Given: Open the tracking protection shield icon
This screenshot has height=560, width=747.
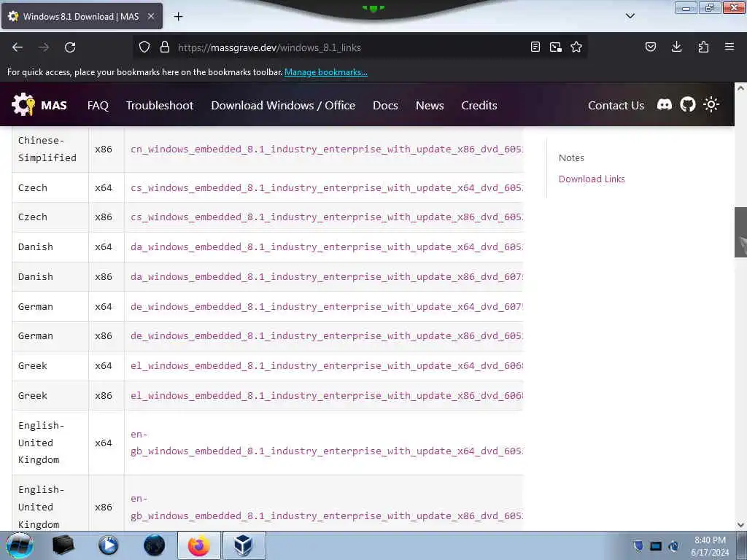Looking at the screenshot, I should (x=144, y=47).
